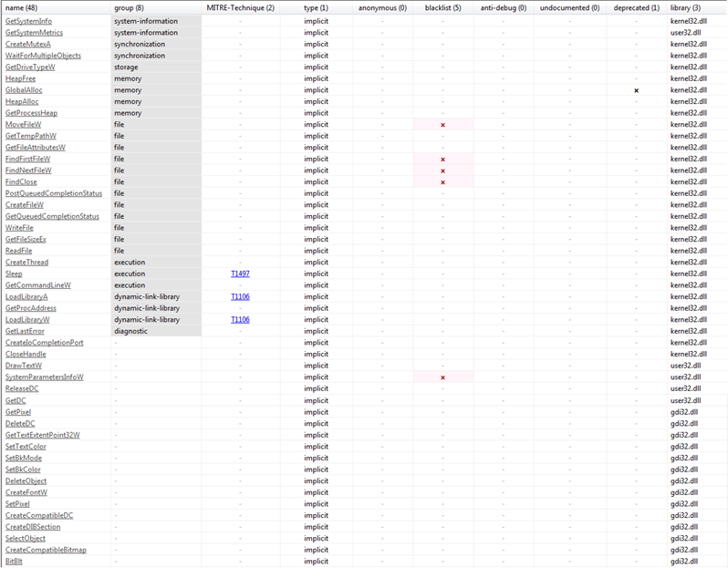Open the CreateFontW import link
The image size is (728, 568).
(26, 493)
